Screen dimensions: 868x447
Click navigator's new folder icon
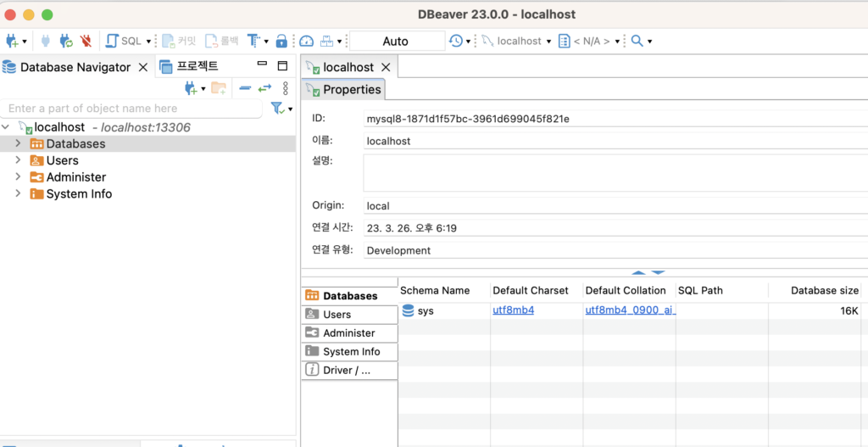[219, 88]
